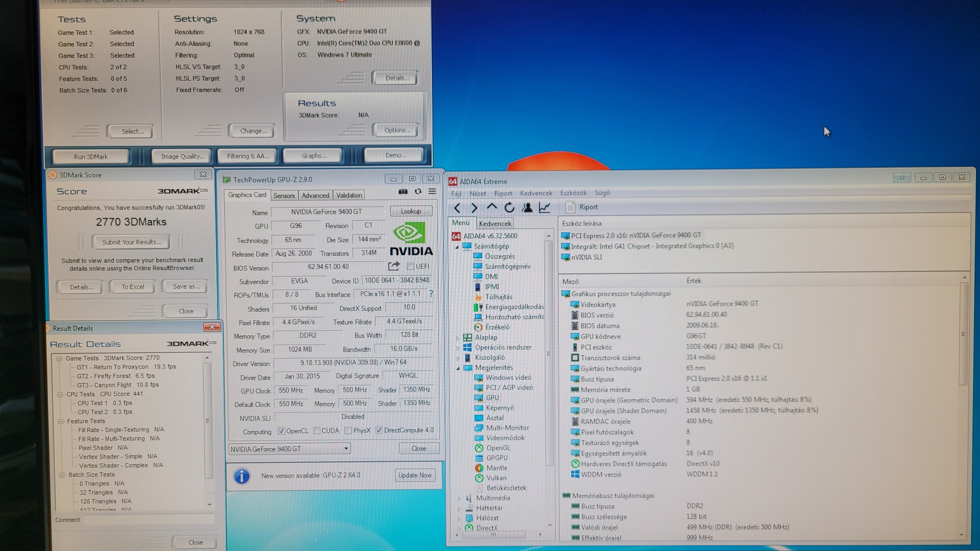
Task: Click AIDA64 user profile toolbar icon
Action: [527, 208]
